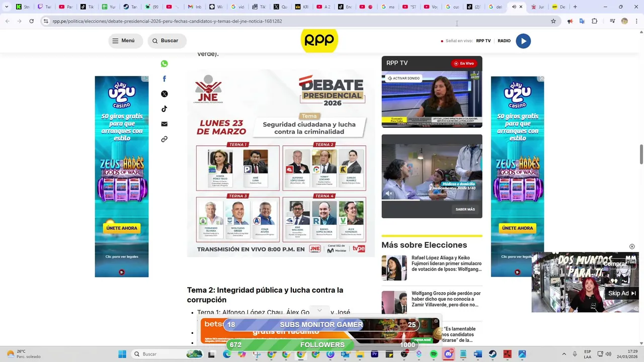Open the Chrome profile avatar
This screenshot has width=644, height=362.
point(624,21)
